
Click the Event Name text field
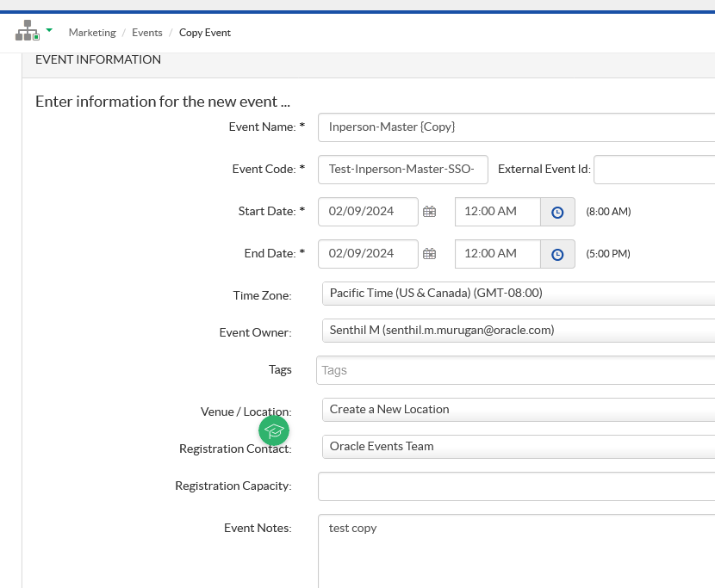pyautogui.click(x=517, y=127)
